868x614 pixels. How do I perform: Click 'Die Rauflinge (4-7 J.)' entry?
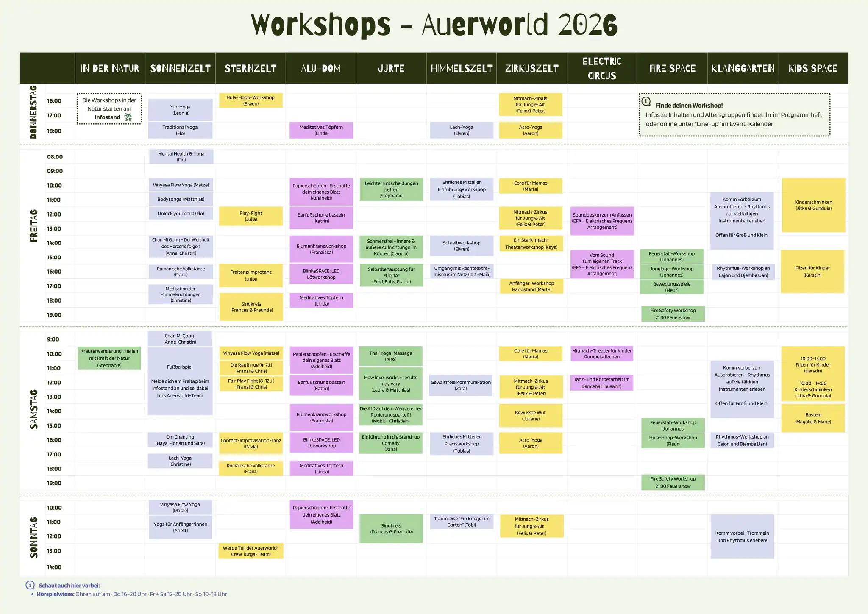[x=251, y=368]
